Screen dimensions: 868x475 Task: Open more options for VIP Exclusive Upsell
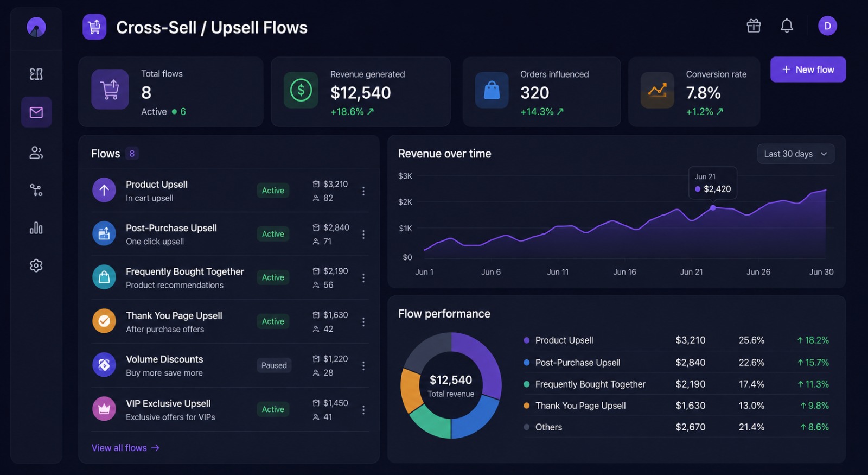pyautogui.click(x=363, y=410)
